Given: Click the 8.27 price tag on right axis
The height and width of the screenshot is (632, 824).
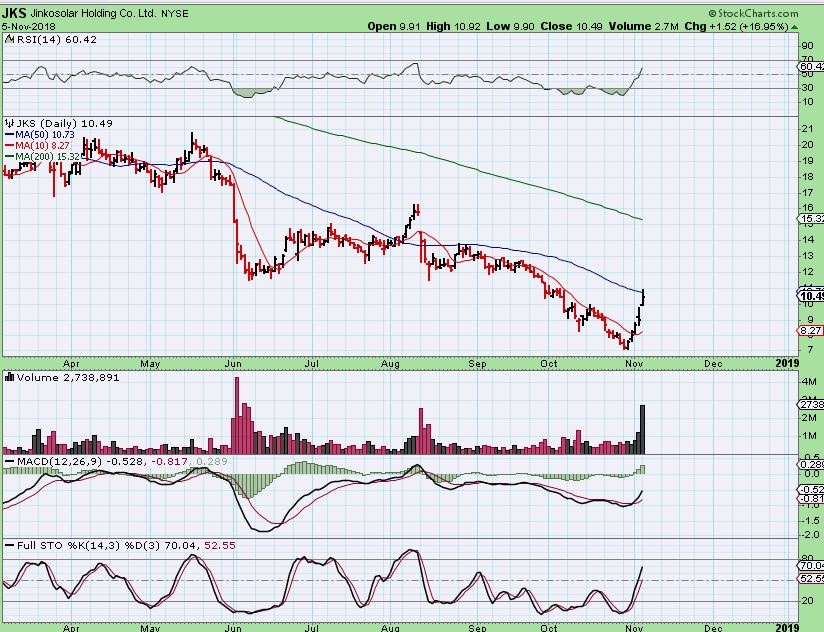Looking at the screenshot, I should [x=810, y=330].
